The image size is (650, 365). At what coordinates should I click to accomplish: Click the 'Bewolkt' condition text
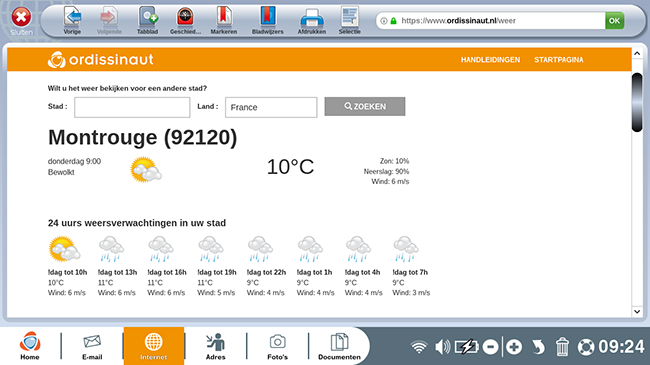[x=61, y=172]
